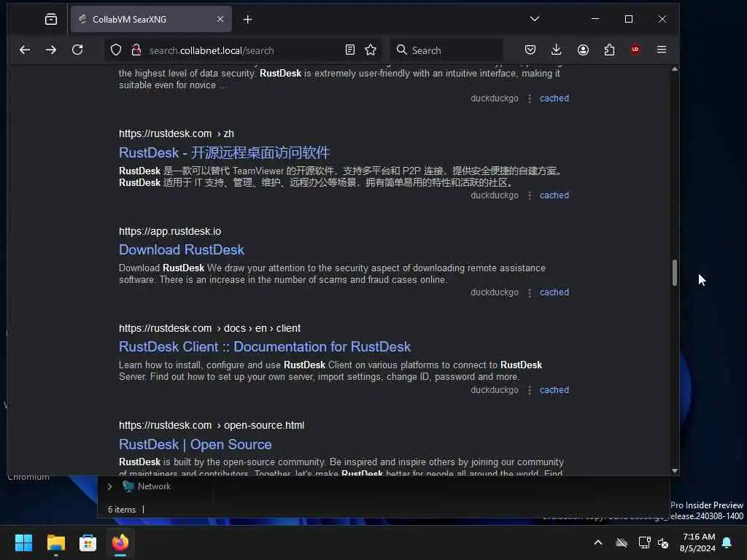This screenshot has width=747, height=560.
Task: Reload the current page
Action: click(77, 50)
